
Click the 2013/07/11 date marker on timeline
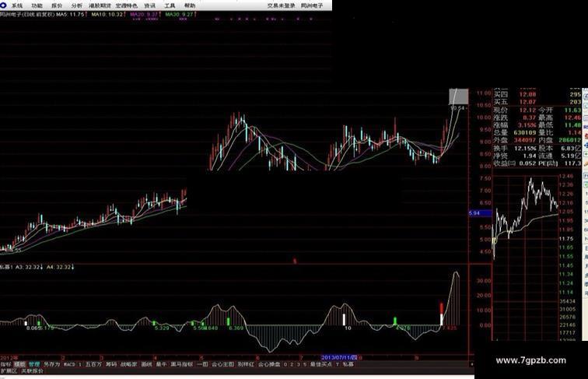[339, 357]
